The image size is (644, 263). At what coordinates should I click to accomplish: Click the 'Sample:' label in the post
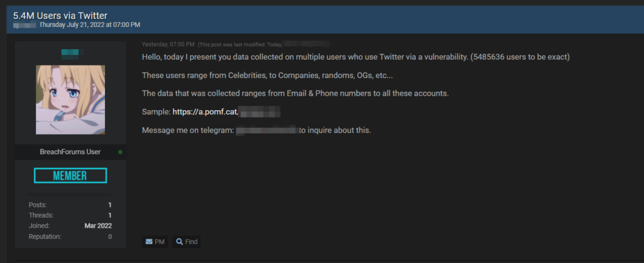(156, 112)
